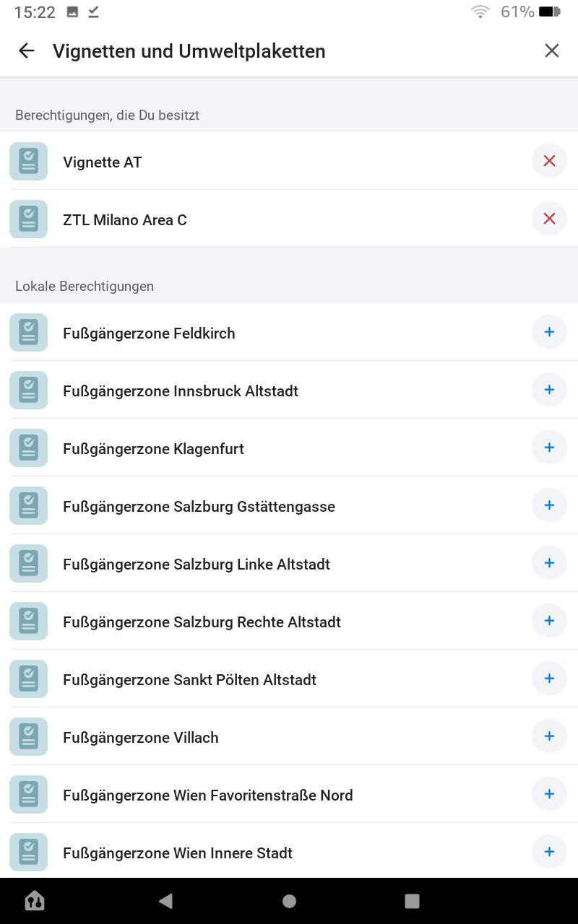Tap the ZTL Milano Area C document icon
Image resolution: width=578 pixels, height=924 pixels.
coord(28,219)
